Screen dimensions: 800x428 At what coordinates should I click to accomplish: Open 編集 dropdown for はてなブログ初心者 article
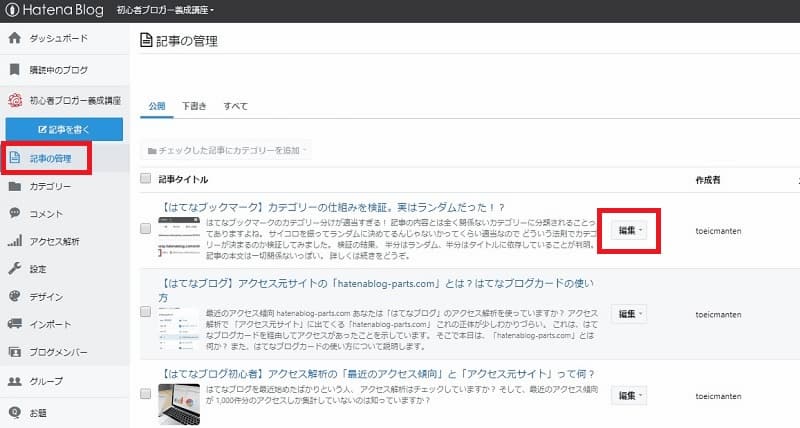(629, 395)
